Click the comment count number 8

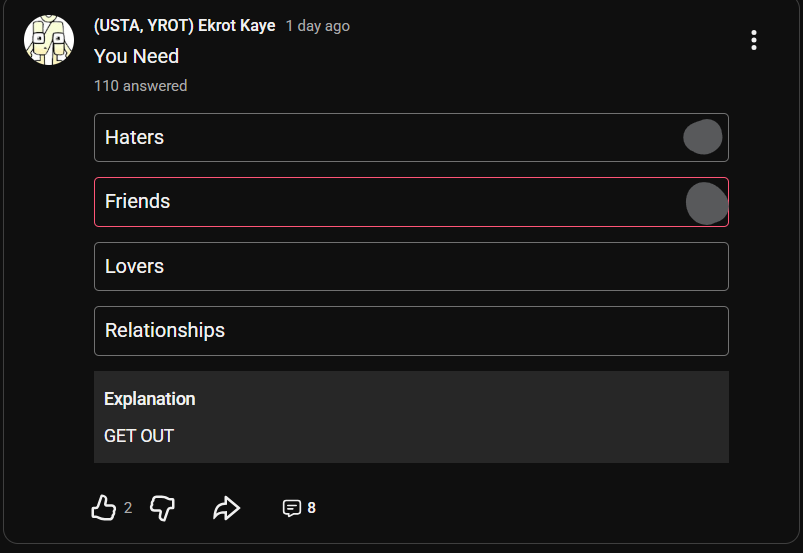pos(311,508)
